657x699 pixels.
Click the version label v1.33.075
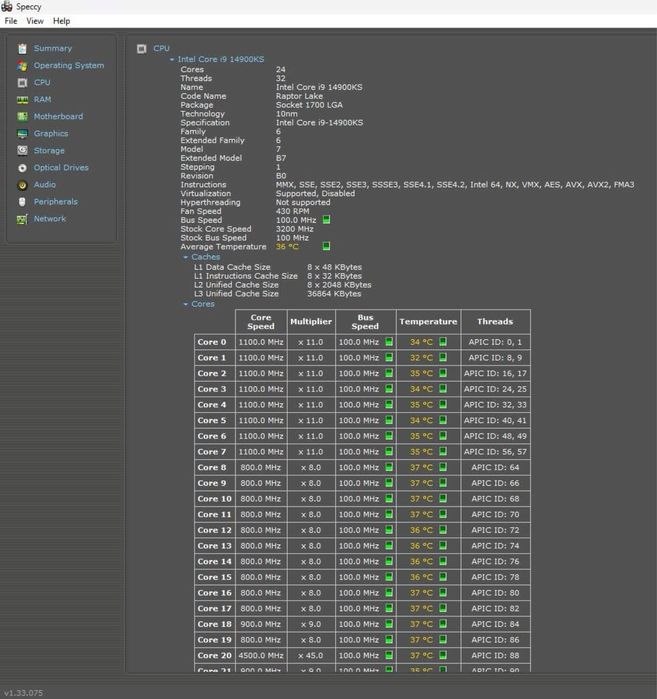(x=24, y=693)
